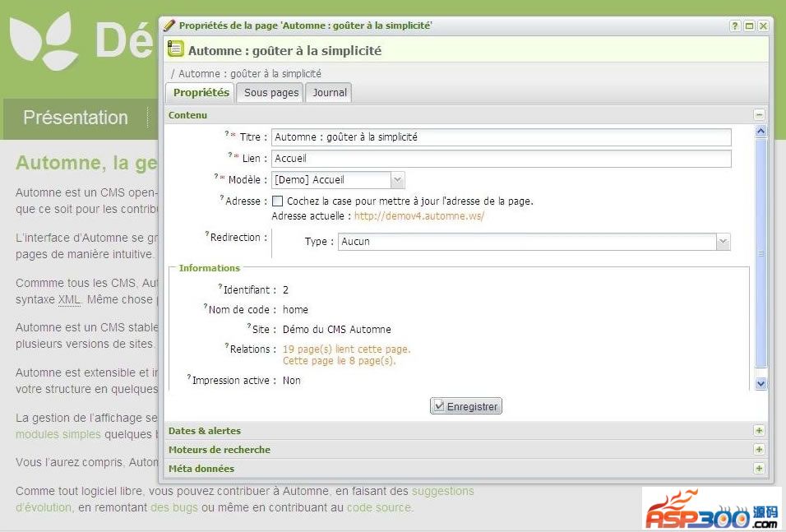Screen dimensions: 786x532
Task: Open the '19 page(s) lient cette page' link
Action: coord(346,349)
